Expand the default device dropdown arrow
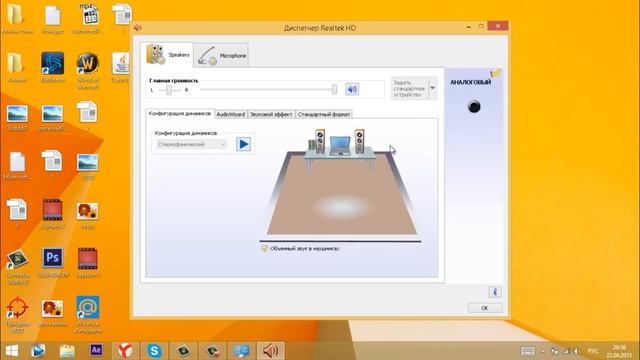 433,88
